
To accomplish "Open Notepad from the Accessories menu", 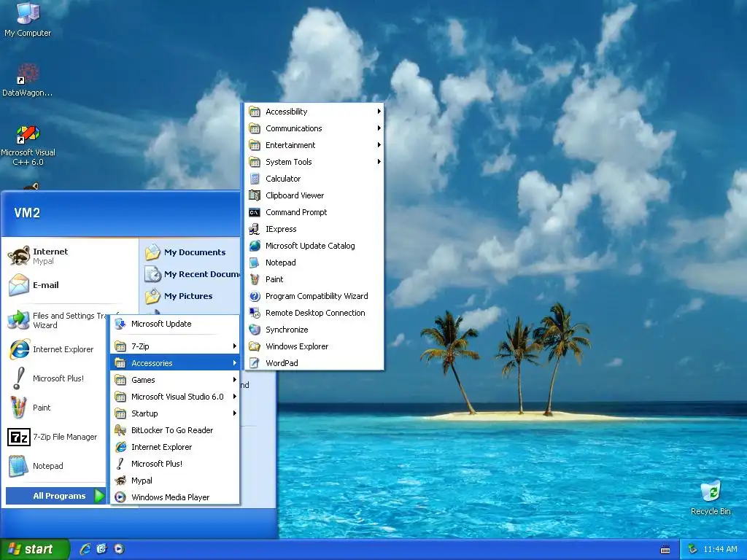I will pyautogui.click(x=314, y=262).
